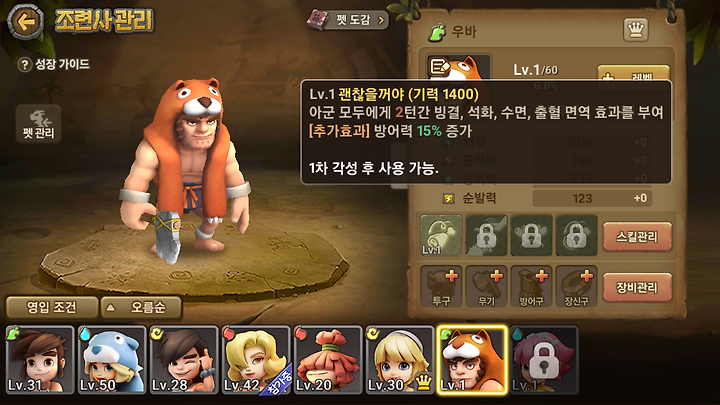Click the 스킬관리 button

[637, 236]
